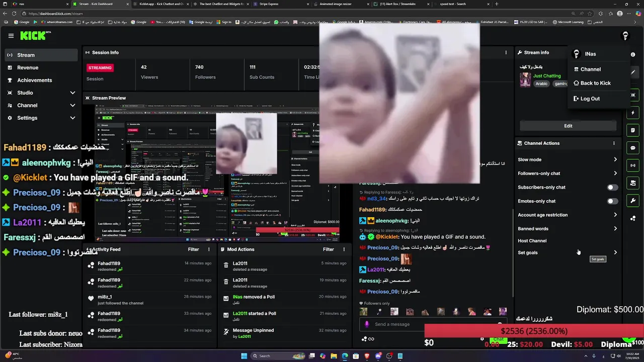
Task: Click the three-dots cluster icon in right rail
Action: pos(633,218)
